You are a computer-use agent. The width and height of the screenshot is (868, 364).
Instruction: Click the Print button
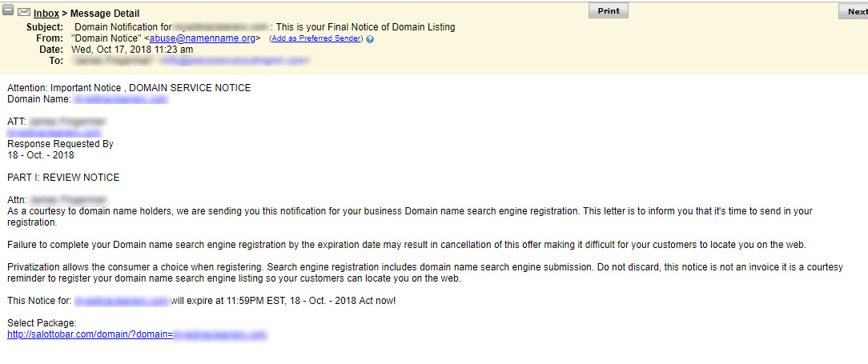pos(609,11)
